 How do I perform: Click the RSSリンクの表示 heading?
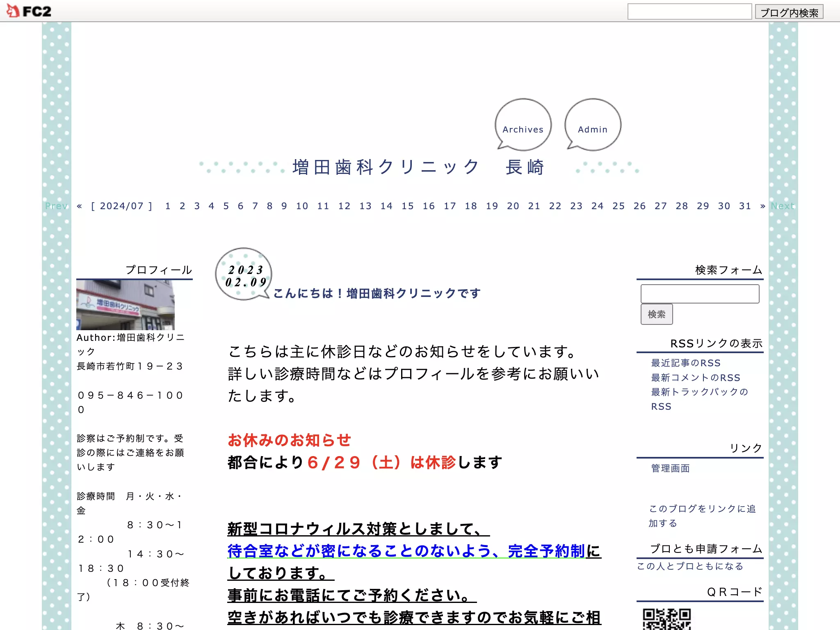coord(716,343)
